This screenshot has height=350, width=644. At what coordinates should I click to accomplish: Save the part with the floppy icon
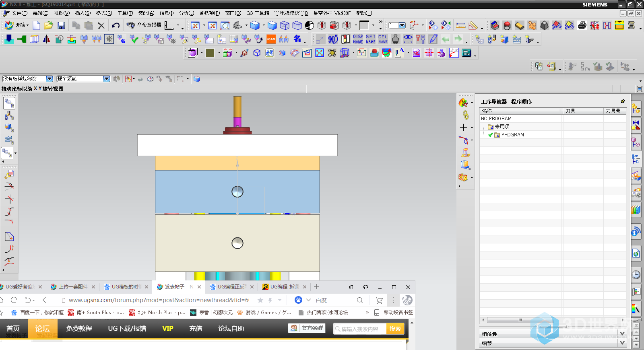pyautogui.click(x=61, y=25)
